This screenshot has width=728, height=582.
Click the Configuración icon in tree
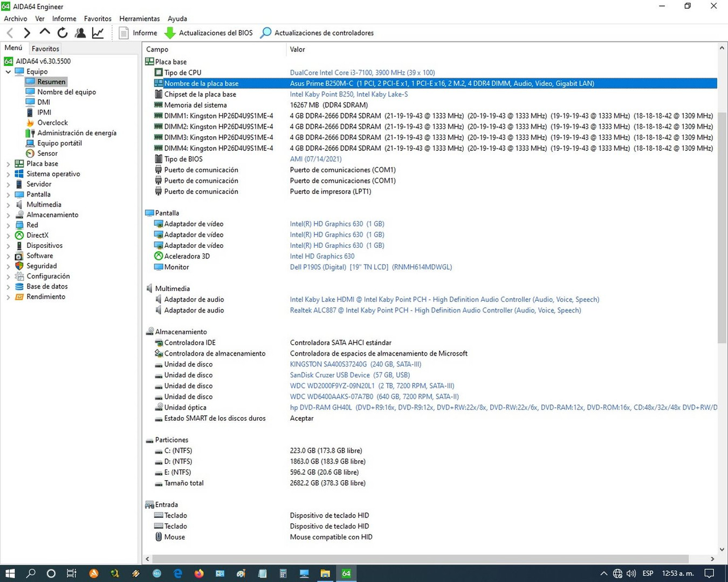(x=19, y=276)
